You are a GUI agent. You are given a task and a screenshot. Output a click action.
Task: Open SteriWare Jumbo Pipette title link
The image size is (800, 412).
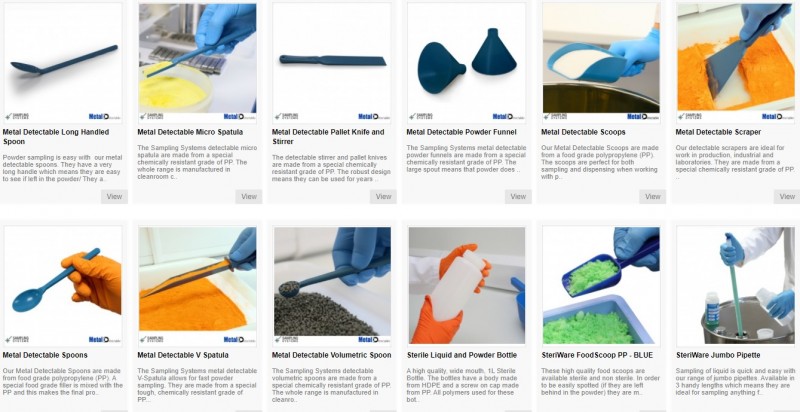pyautogui.click(x=718, y=355)
